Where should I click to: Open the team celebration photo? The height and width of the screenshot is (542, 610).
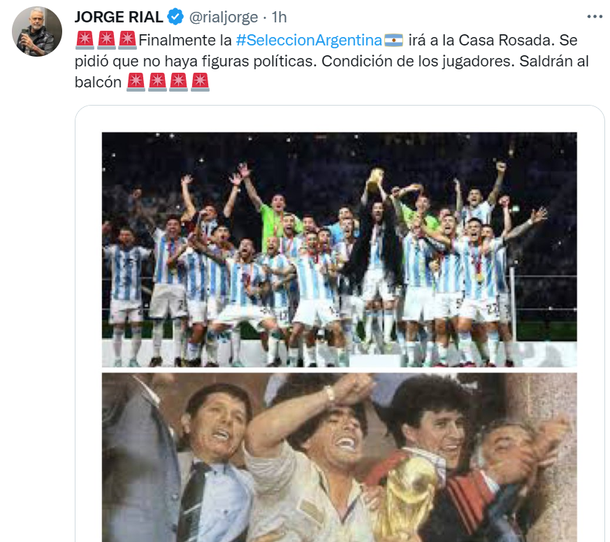(339, 249)
